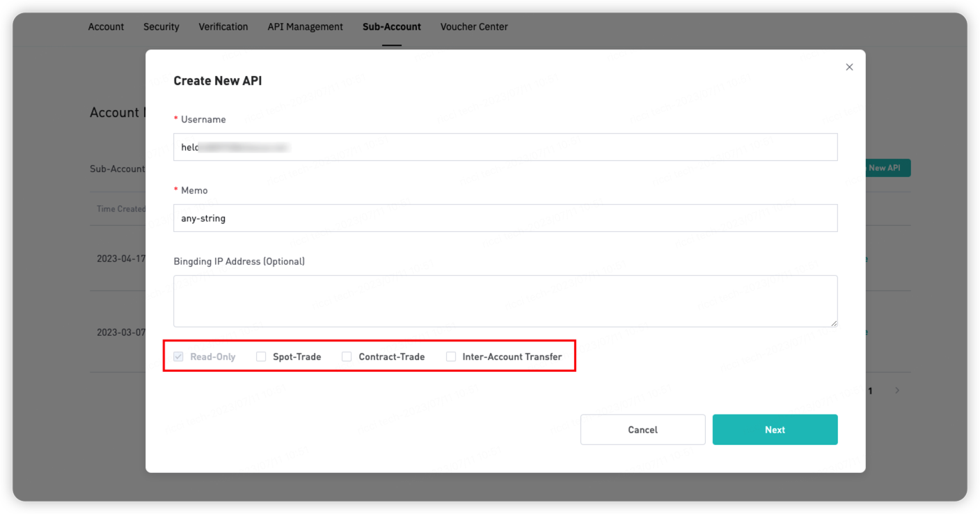980x514 pixels.
Task: Click the IP address textarea resize handle
Action: [x=834, y=323]
